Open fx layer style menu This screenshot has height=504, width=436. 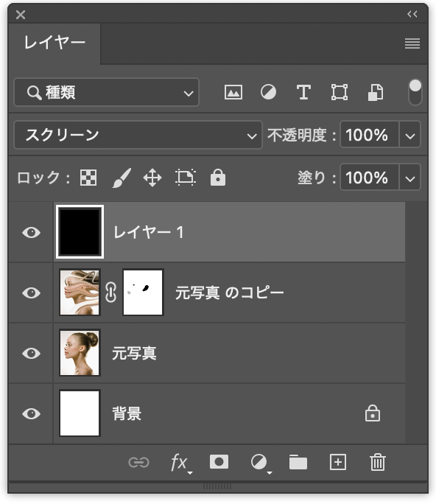pyautogui.click(x=180, y=463)
